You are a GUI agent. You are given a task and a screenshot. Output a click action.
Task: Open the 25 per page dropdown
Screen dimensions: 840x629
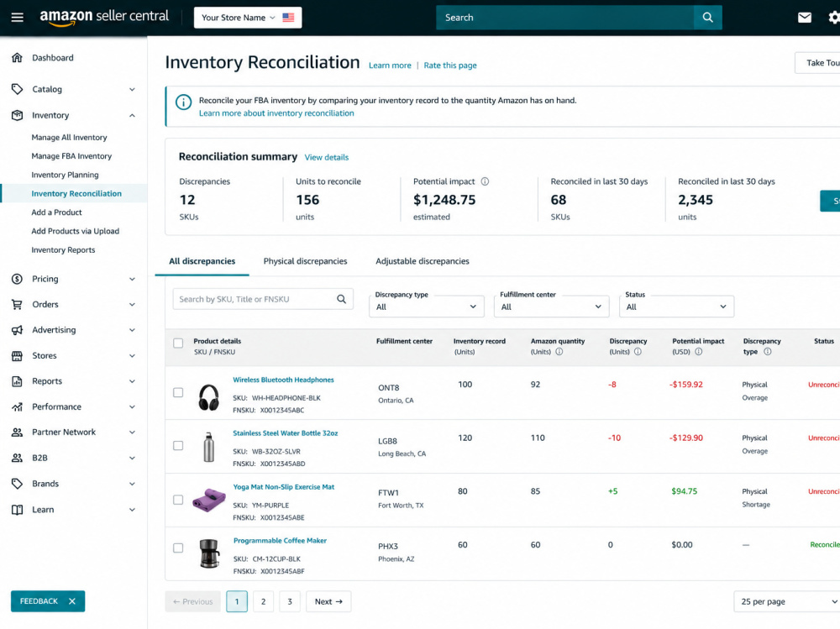click(786, 601)
